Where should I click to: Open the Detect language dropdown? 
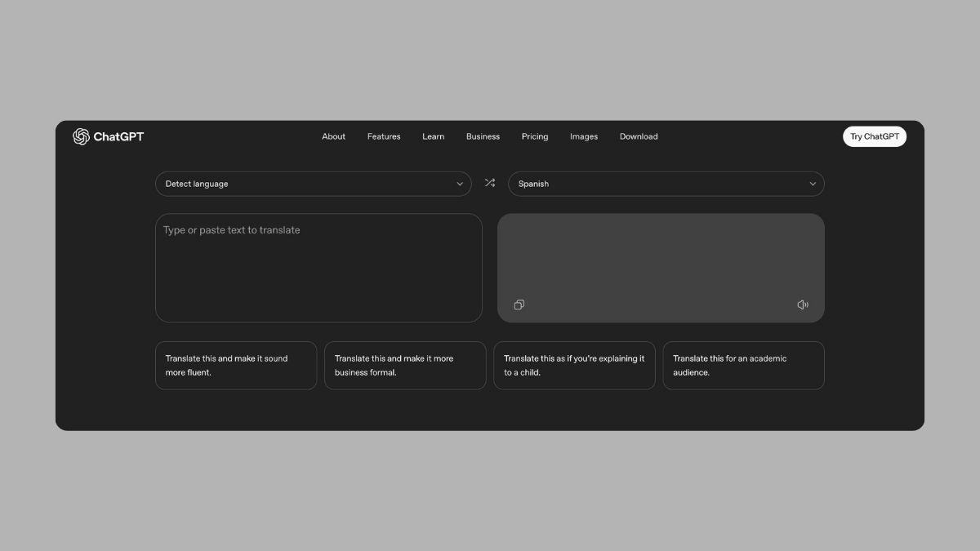point(313,184)
